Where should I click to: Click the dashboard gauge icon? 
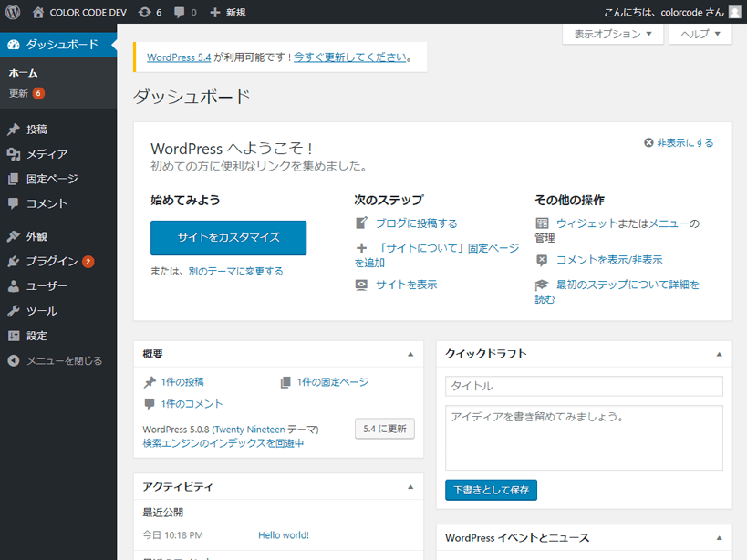pos(14,45)
